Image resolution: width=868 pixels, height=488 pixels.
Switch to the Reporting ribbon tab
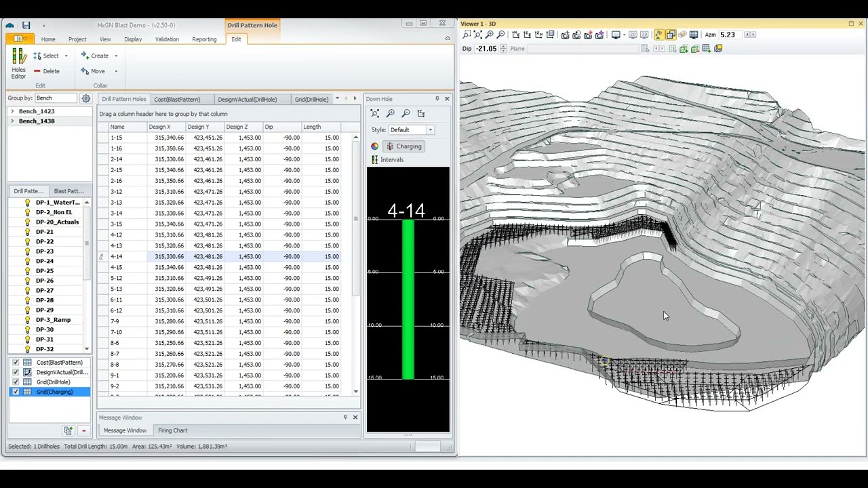coord(204,39)
